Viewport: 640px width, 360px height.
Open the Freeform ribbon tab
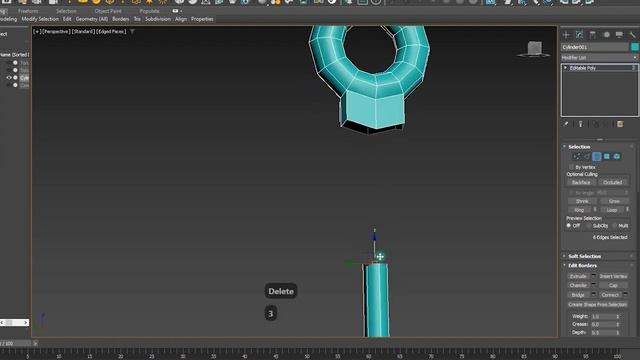point(28,11)
